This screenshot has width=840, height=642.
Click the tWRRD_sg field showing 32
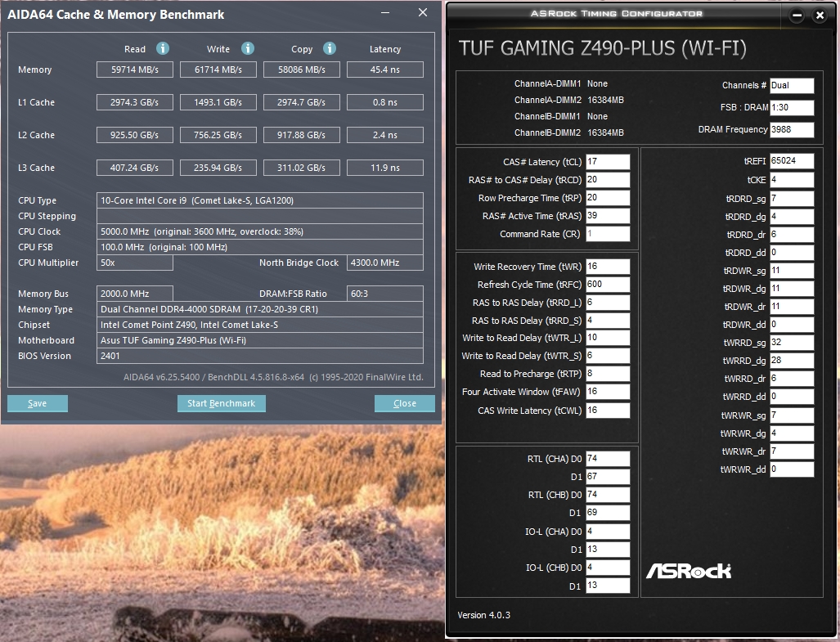[x=792, y=343]
